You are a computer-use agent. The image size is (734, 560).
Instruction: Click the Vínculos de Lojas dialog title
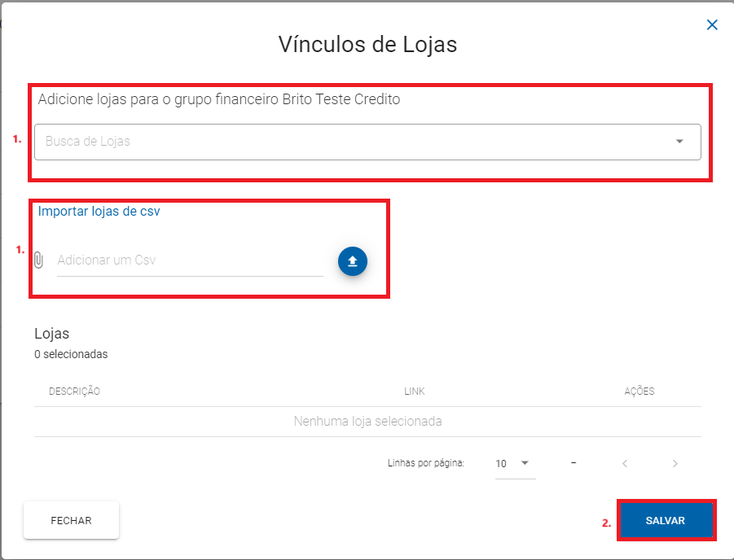367,45
